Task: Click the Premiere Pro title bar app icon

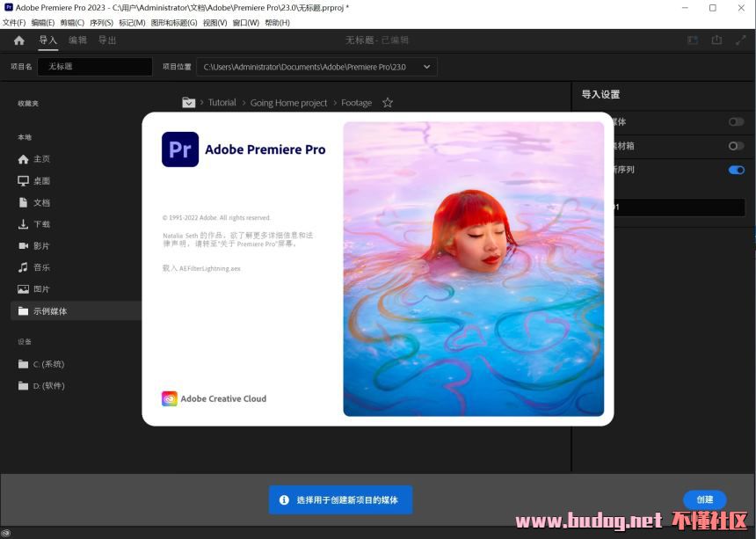Action: [8, 7]
